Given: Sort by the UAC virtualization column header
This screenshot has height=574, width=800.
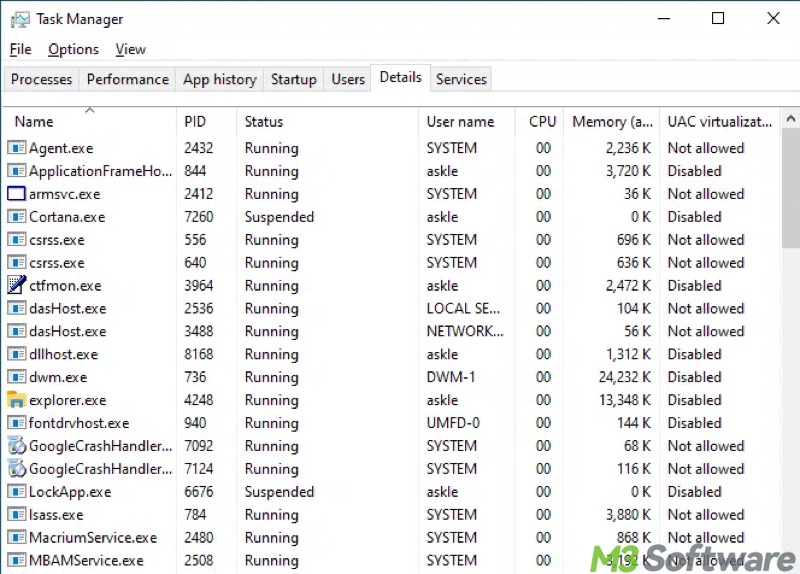Looking at the screenshot, I should pos(719,122).
